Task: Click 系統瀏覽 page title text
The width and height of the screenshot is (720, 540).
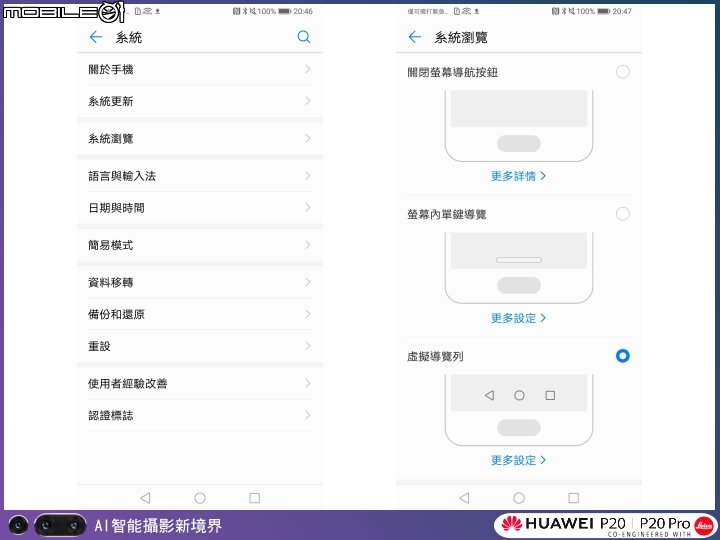Action: (461, 37)
